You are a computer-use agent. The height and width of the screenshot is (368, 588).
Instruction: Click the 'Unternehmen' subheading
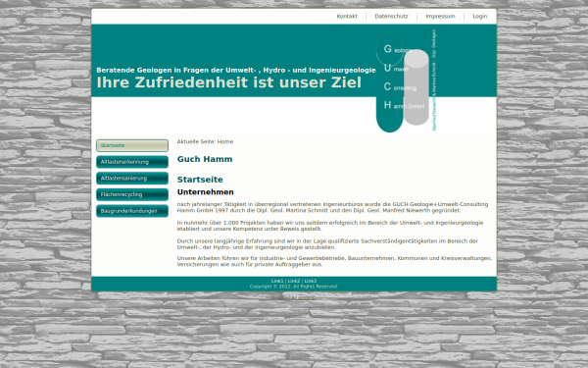206,192
